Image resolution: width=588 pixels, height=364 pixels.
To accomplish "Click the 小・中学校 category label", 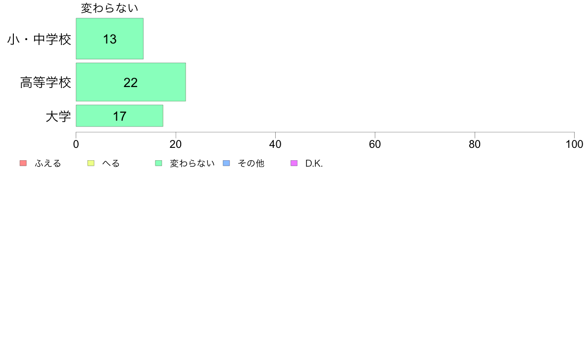I will point(39,39).
